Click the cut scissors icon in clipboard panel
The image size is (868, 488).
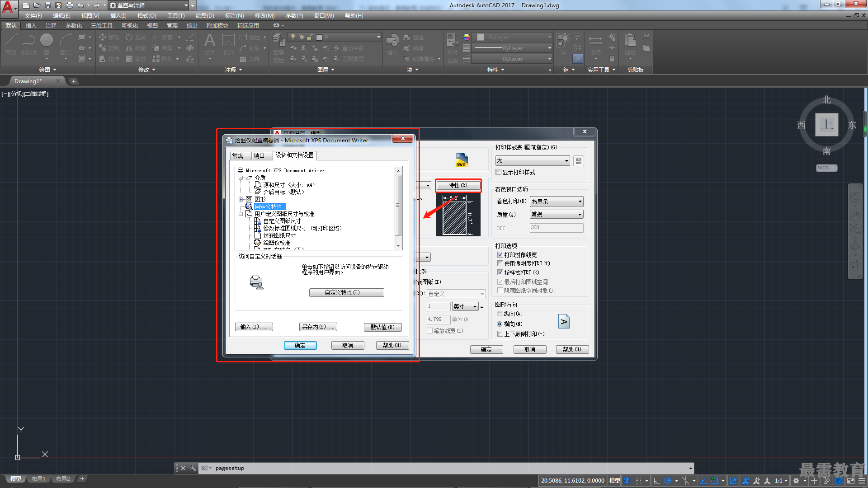[x=646, y=37]
